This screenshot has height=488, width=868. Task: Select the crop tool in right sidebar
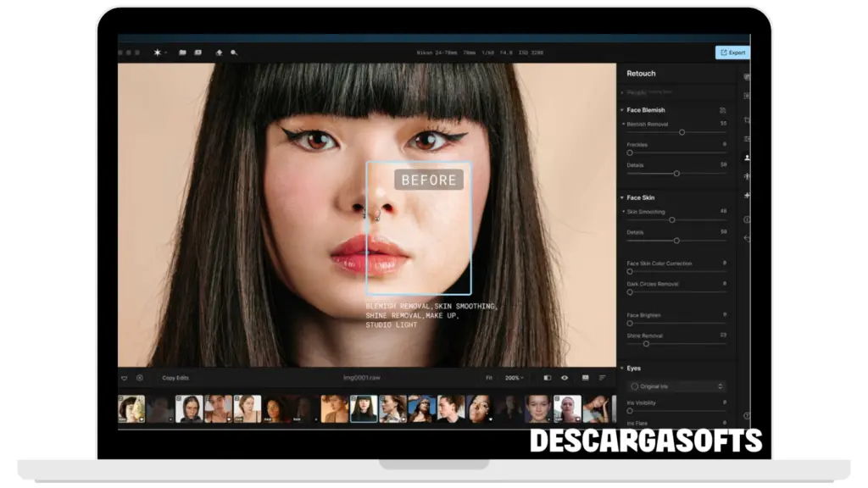[x=747, y=120]
